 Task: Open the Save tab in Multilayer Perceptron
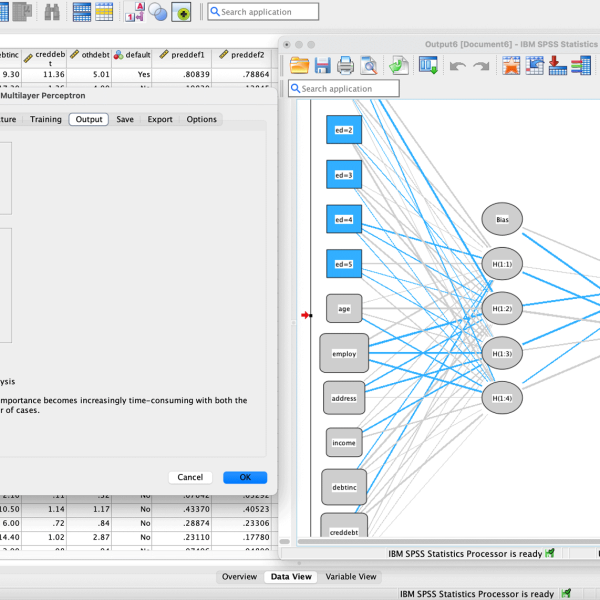click(x=125, y=119)
